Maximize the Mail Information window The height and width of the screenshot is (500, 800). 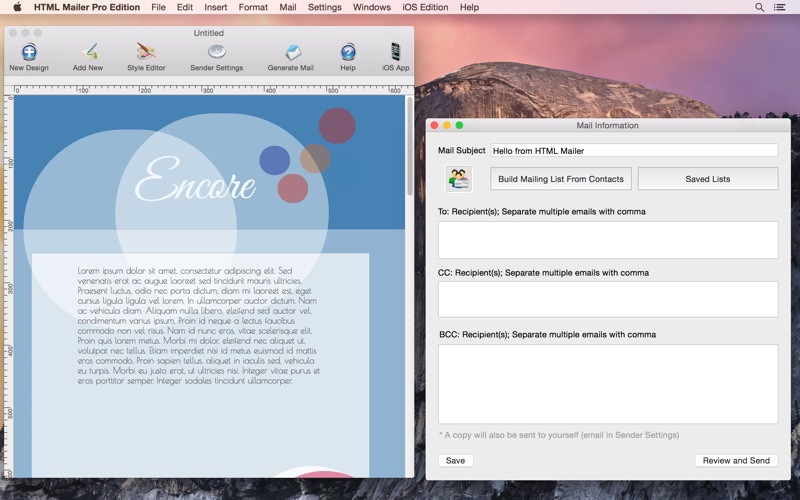click(459, 126)
